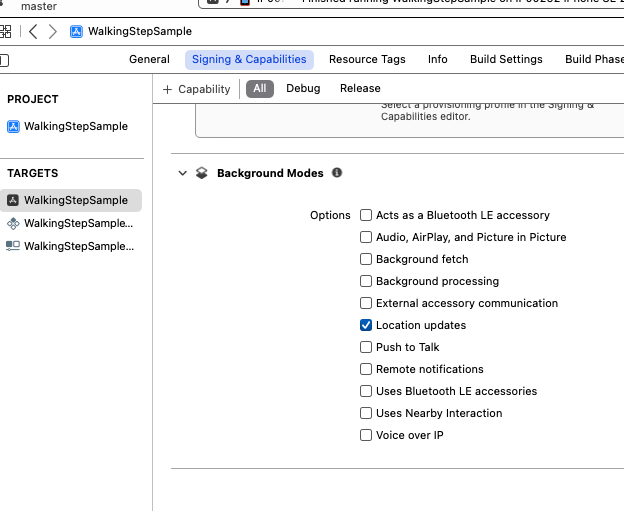Image resolution: width=624 pixels, height=511 pixels.
Task: Enable Background fetch checkbox
Action: [x=366, y=259]
